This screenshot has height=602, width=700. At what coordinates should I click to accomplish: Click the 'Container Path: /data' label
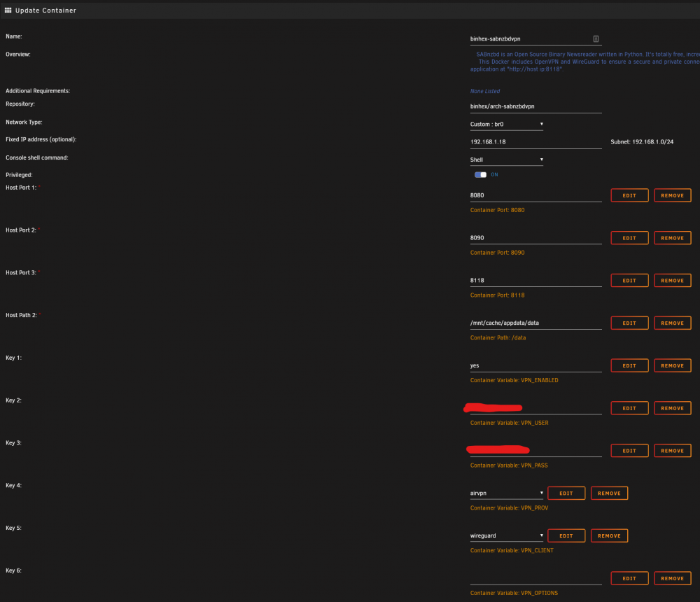click(498, 337)
